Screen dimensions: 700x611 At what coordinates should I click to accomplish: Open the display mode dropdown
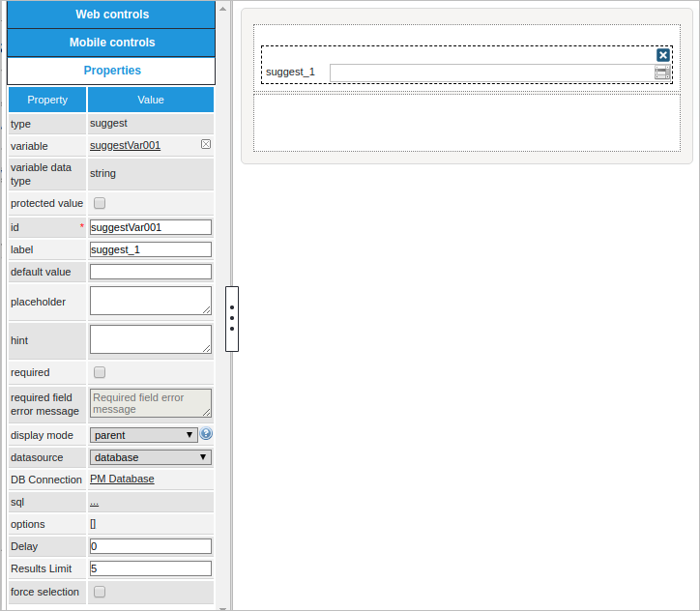(144, 435)
